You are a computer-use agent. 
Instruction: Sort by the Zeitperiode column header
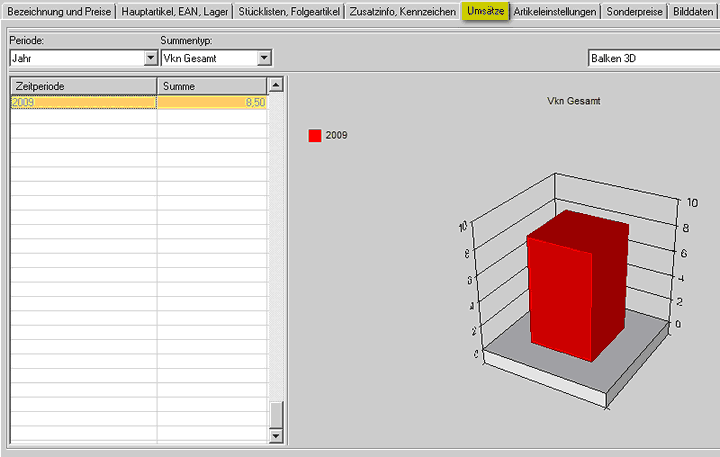(x=84, y=86)
